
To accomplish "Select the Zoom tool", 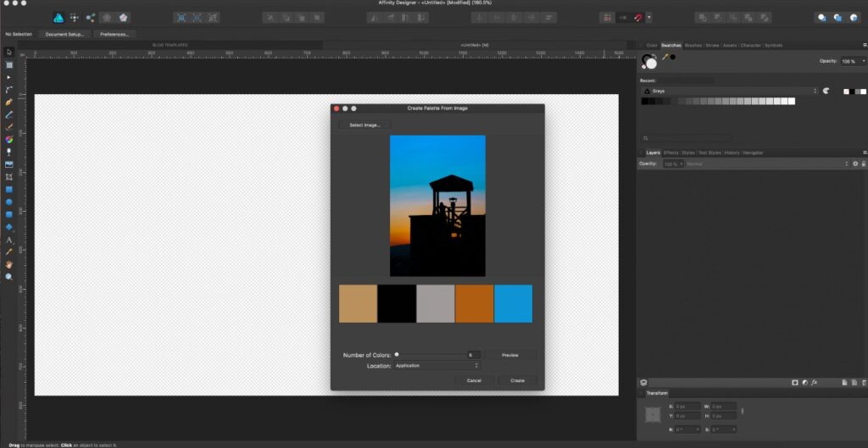I will click(8, 277).
